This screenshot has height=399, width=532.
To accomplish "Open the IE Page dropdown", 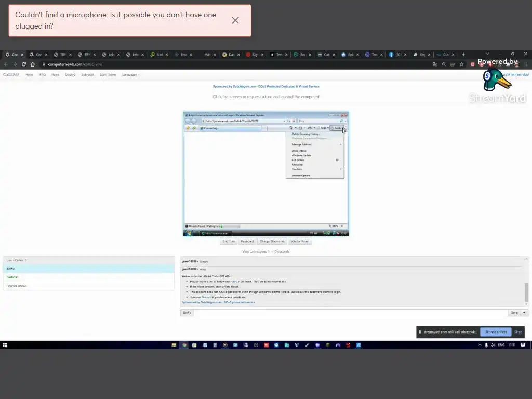I will coord(324,128).
